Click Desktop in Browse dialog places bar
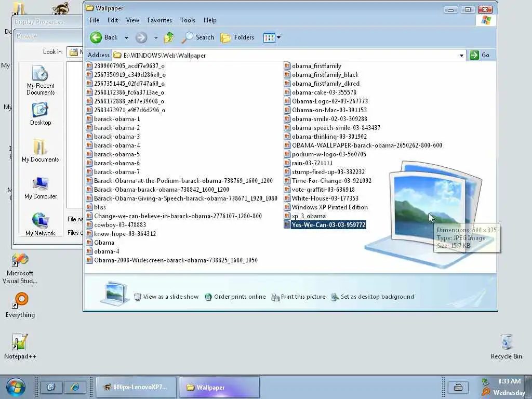Viewport: 532px width, 399px height. [x=41, y=115]
